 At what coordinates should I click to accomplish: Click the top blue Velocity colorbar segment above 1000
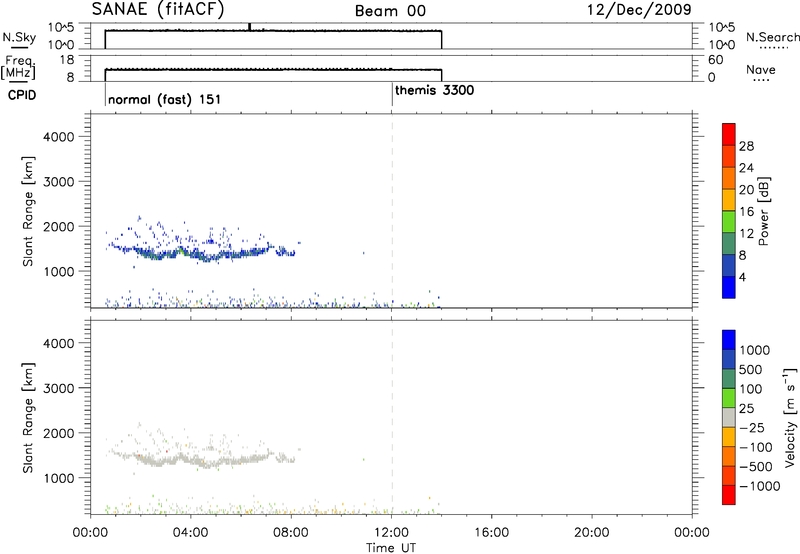(x=729, y=340)
